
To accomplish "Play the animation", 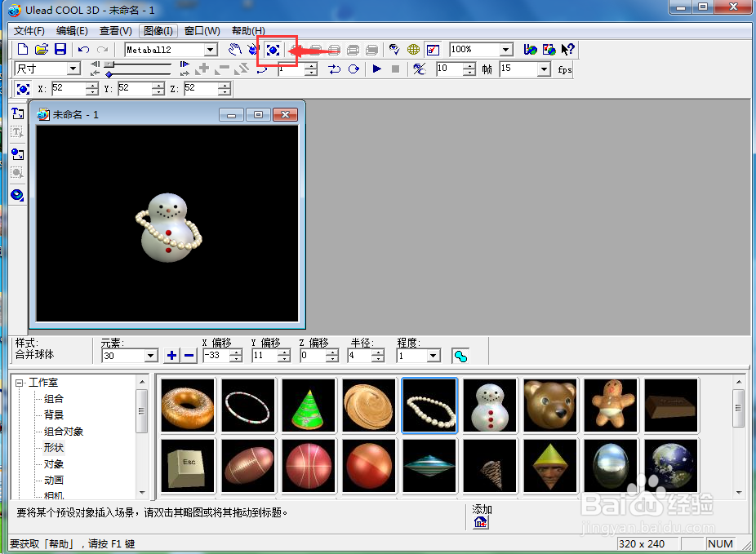I will click(377, 69).
